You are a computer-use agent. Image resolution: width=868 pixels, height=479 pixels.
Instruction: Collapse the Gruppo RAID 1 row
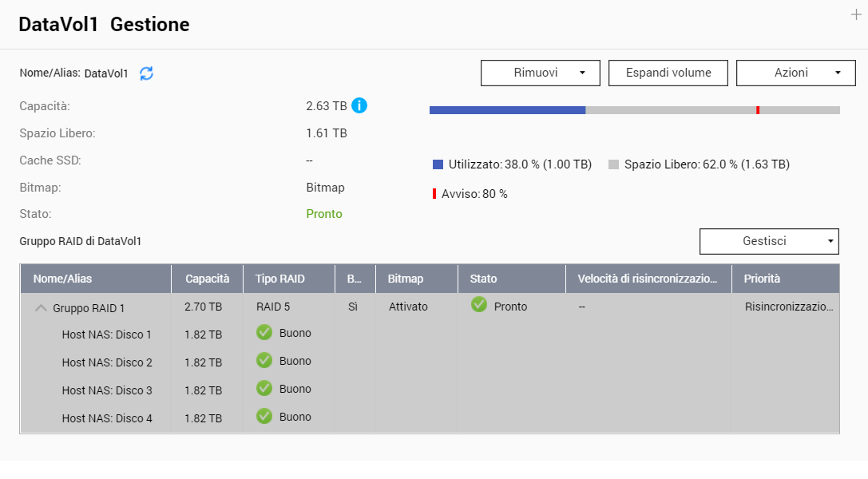point(42,307)
